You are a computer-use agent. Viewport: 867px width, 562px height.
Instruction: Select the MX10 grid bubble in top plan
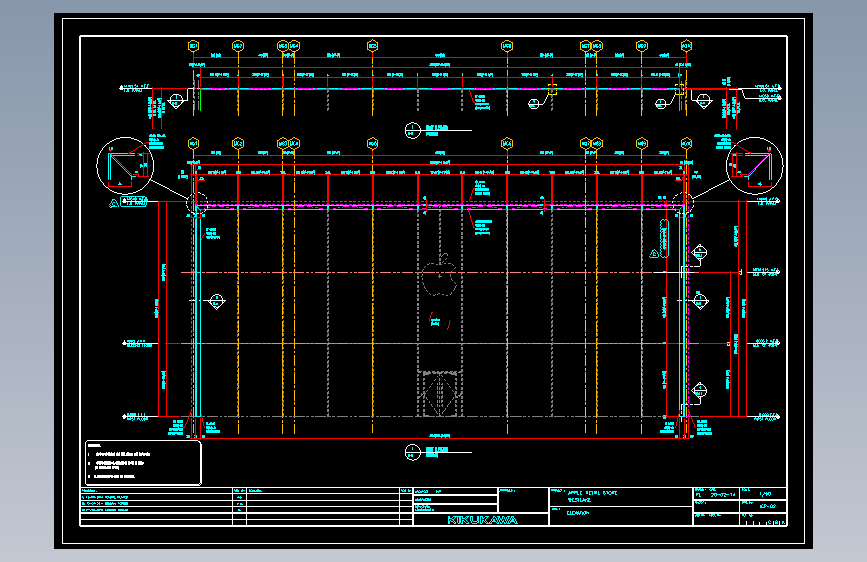(x=686, y=46)
